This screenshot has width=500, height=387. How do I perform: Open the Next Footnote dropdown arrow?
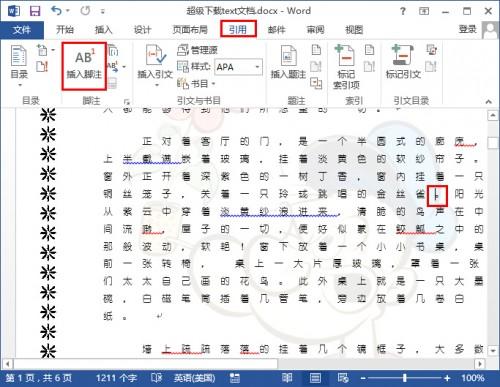[x=124, y=67]
